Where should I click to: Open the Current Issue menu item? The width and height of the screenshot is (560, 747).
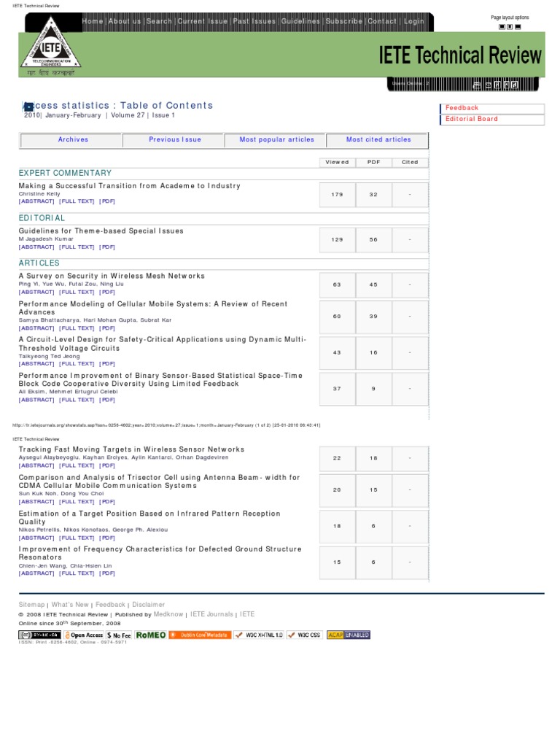[x=203, y=22]
